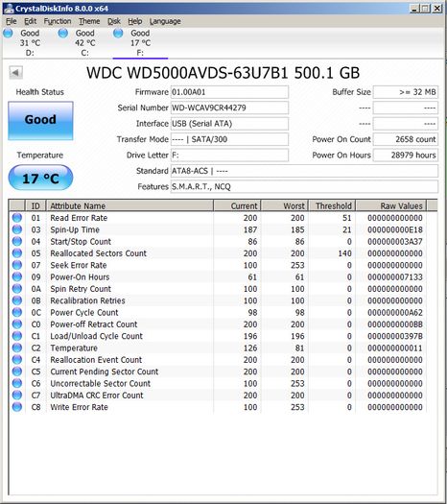The image size is (447, 504).
Task: Open the File menu
Action: (12, 21)
